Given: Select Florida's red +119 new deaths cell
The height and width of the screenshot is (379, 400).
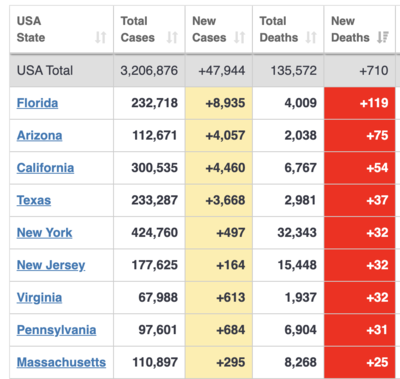Looking at the screenshot, I should click(360, 103).
